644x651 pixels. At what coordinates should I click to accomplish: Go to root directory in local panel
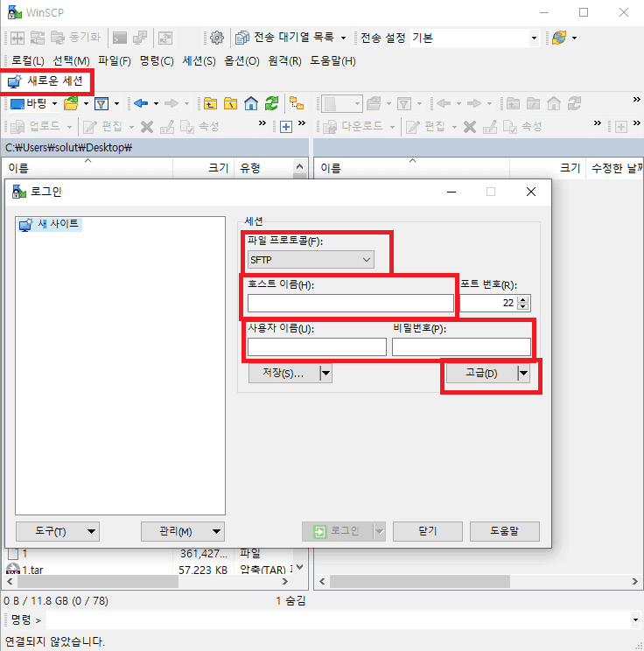tap(230, 103)
